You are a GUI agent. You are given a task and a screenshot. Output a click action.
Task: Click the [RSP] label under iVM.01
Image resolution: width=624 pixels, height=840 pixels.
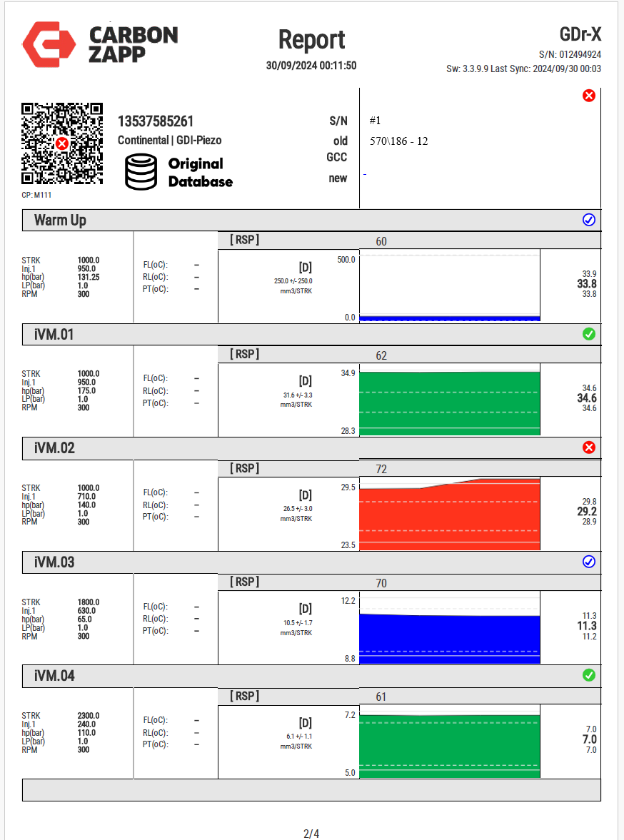[x=244, y=354]
